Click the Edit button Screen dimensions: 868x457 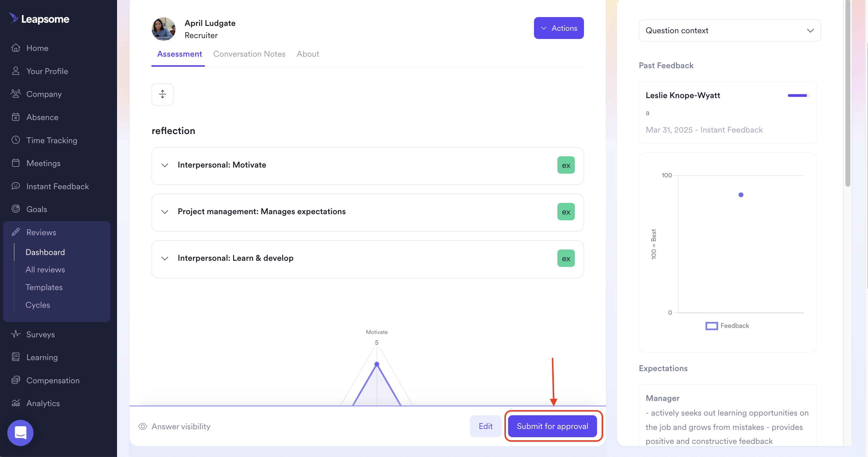click(x=486, y=426)
